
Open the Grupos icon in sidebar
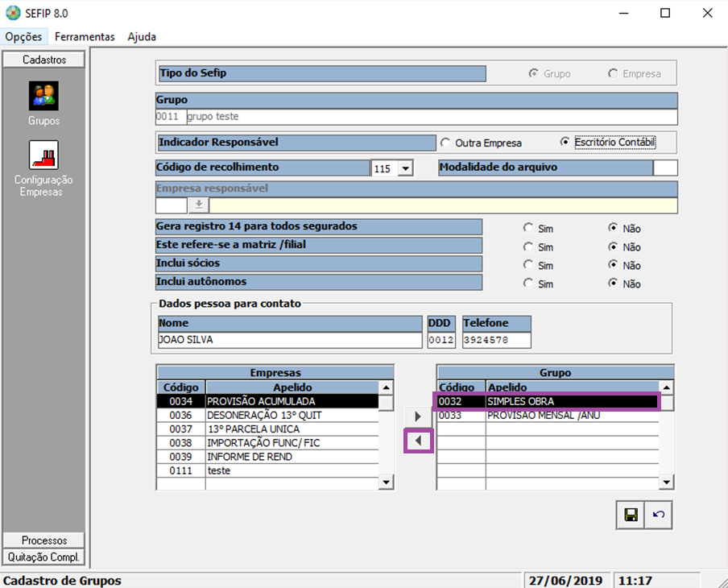pyautogui.click(x=43, y=96)
